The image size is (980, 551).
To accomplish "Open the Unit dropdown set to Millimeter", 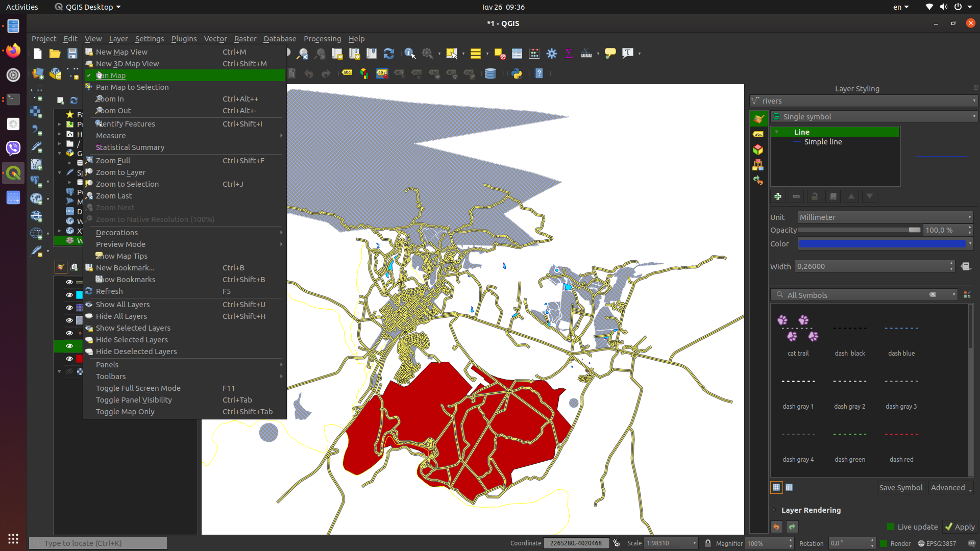I will (886, 217).
